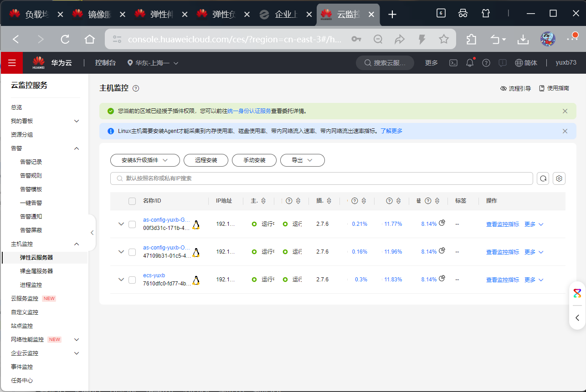Viewport: 586px width, 392px height.
Task: View monitoring metrics for ecs-yuxb
Action: pos(503,280)
